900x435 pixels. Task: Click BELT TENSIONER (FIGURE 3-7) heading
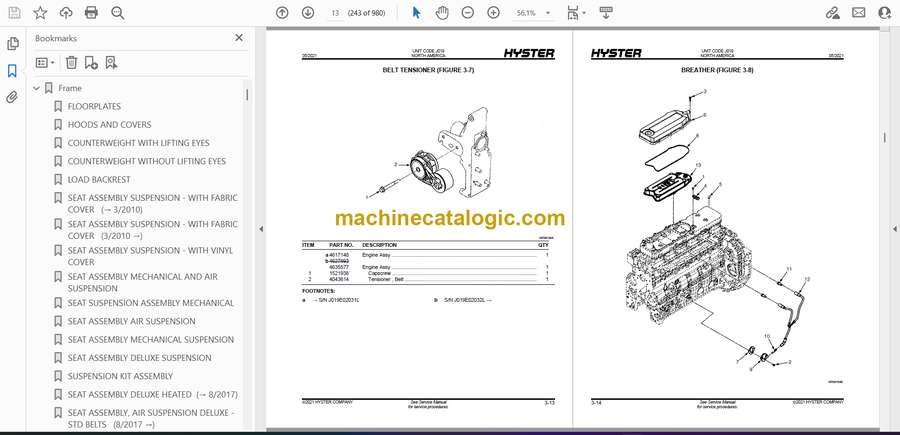[428, 70]
